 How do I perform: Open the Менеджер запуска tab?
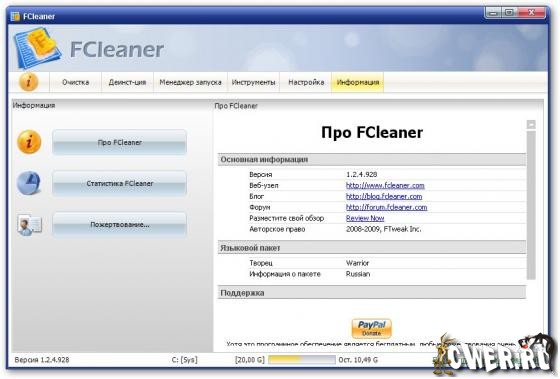pyautogui.click(x=190, y=82)
